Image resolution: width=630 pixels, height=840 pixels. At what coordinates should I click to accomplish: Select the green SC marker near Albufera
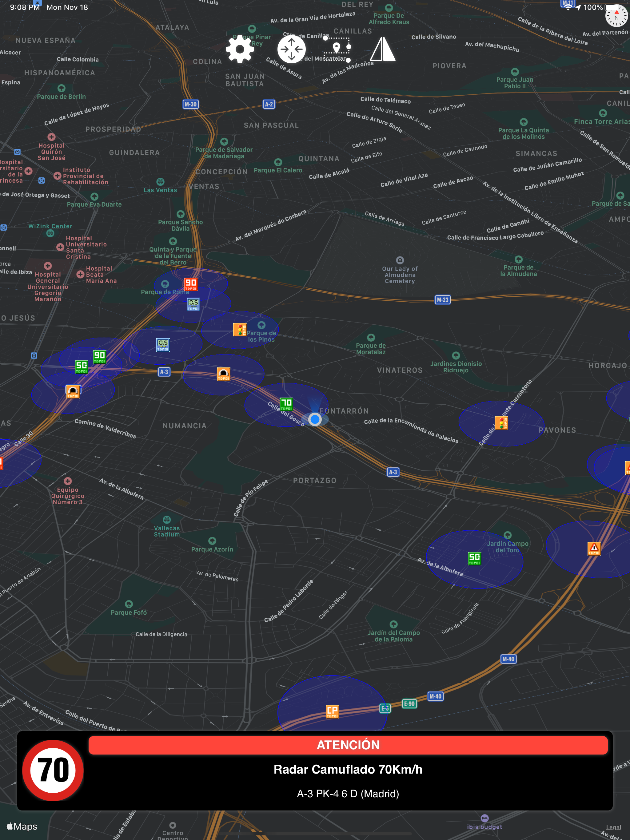(x=474, y=558)
